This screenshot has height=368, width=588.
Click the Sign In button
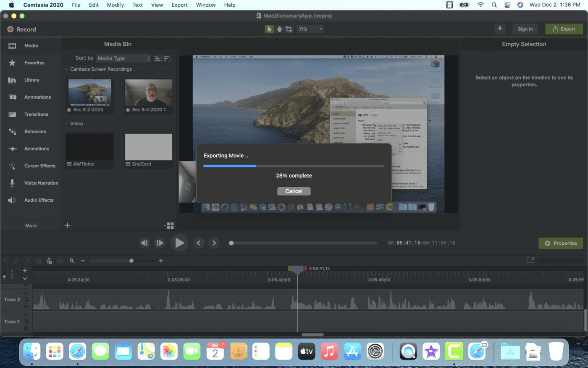(525, 29)
